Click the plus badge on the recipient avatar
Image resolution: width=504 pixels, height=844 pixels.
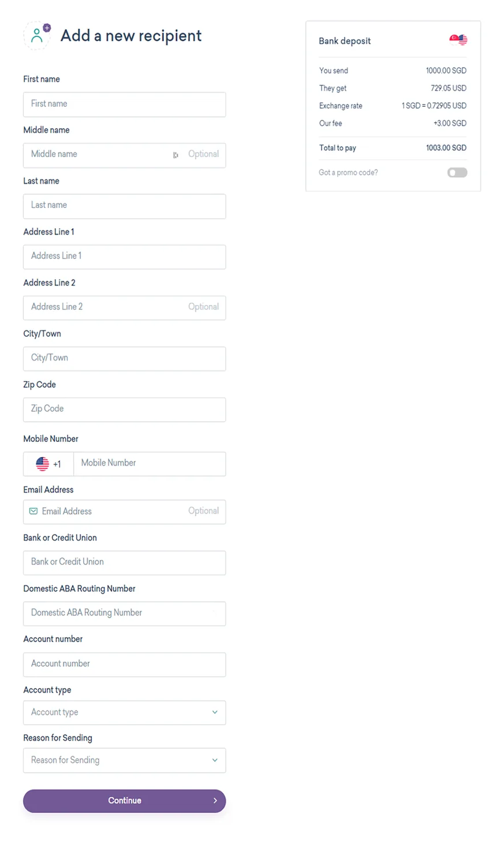(47, 28)
